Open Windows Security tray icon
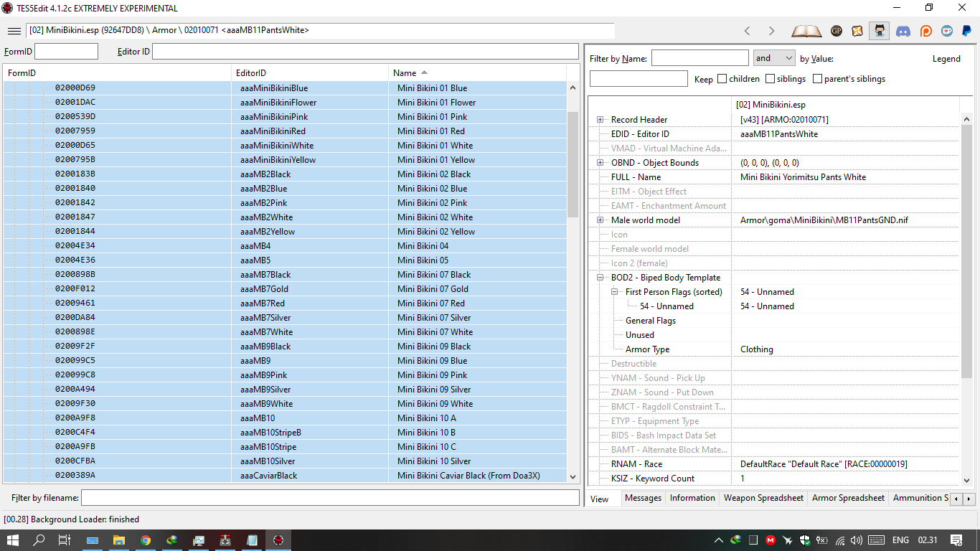Screen dimensions: 980x551 click(805, 540)
